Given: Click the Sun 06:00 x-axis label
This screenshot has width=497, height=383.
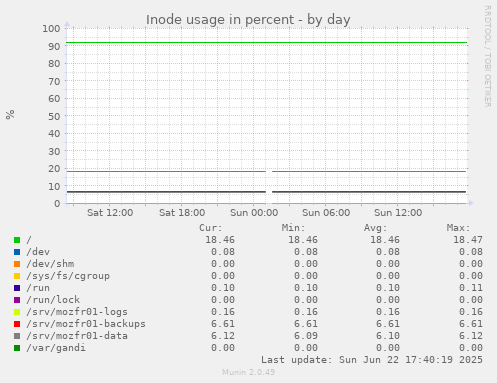Looking at the screenshot, I should 326,213.
